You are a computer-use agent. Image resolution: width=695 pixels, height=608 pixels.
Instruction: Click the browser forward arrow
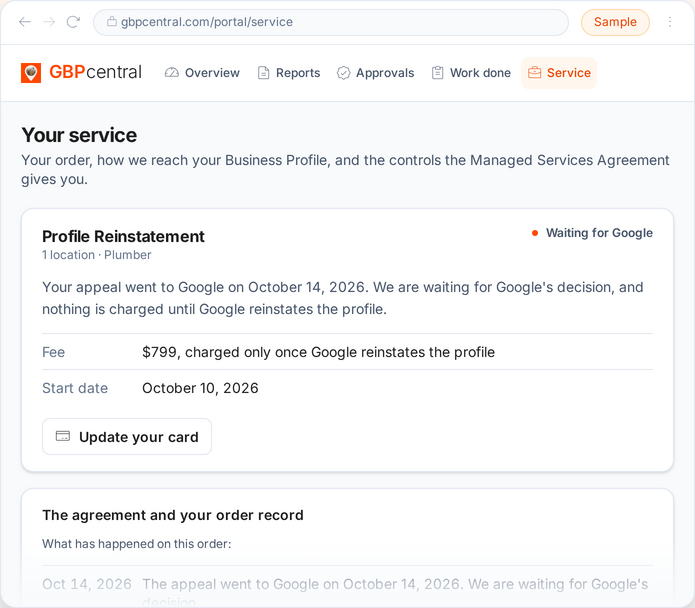(x=49, y=22)
